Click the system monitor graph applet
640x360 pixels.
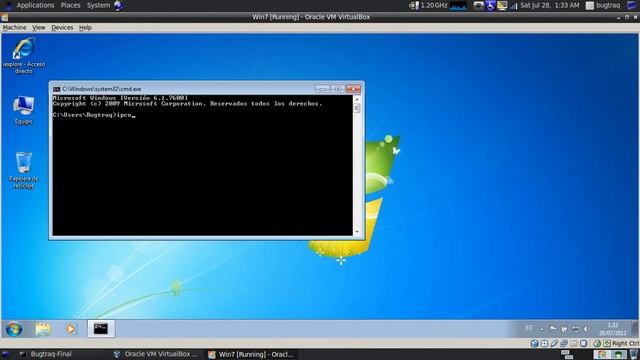pyautogui.click(x=458, y=5)
